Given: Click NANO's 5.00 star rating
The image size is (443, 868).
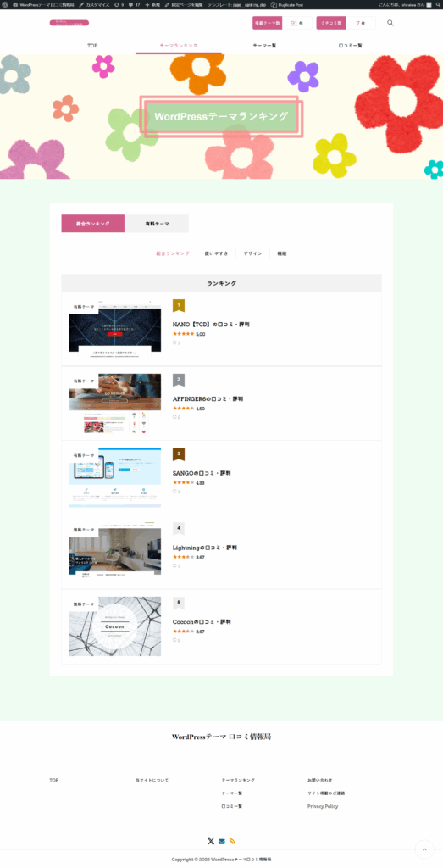Looking at the screenshot, I should (189, 334).
